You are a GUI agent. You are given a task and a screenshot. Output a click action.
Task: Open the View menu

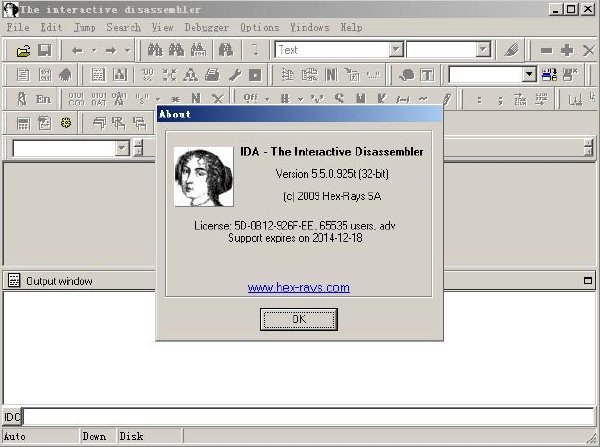pos(163,28)
